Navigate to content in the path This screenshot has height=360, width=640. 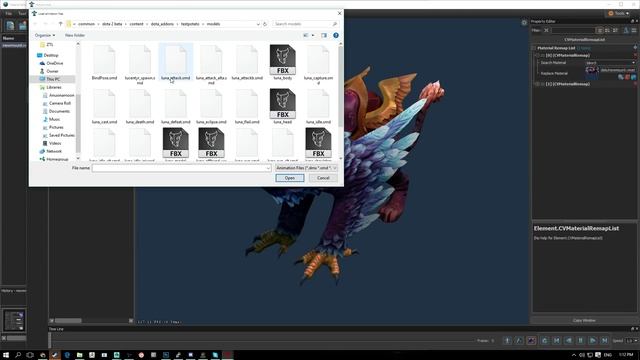coord(136,24)
